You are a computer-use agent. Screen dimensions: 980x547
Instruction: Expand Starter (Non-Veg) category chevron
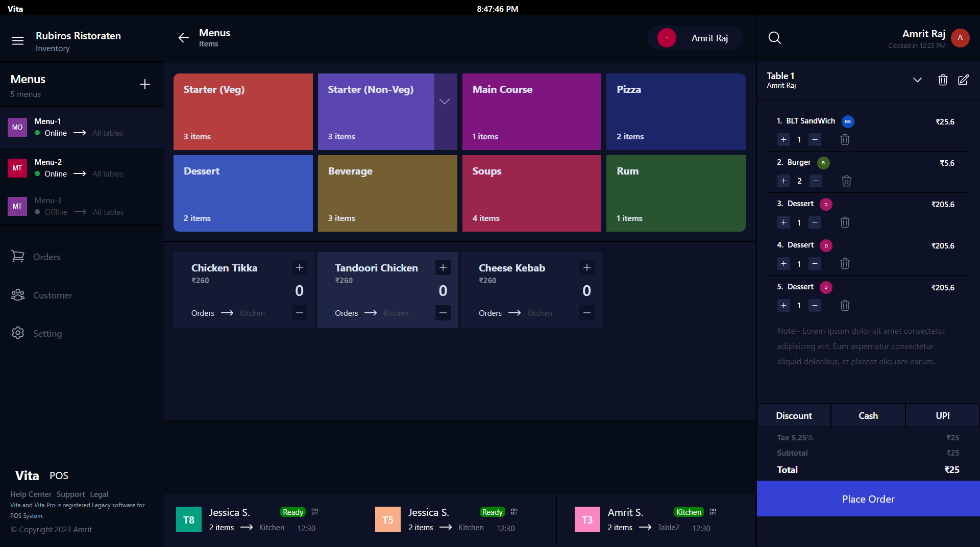444,101
